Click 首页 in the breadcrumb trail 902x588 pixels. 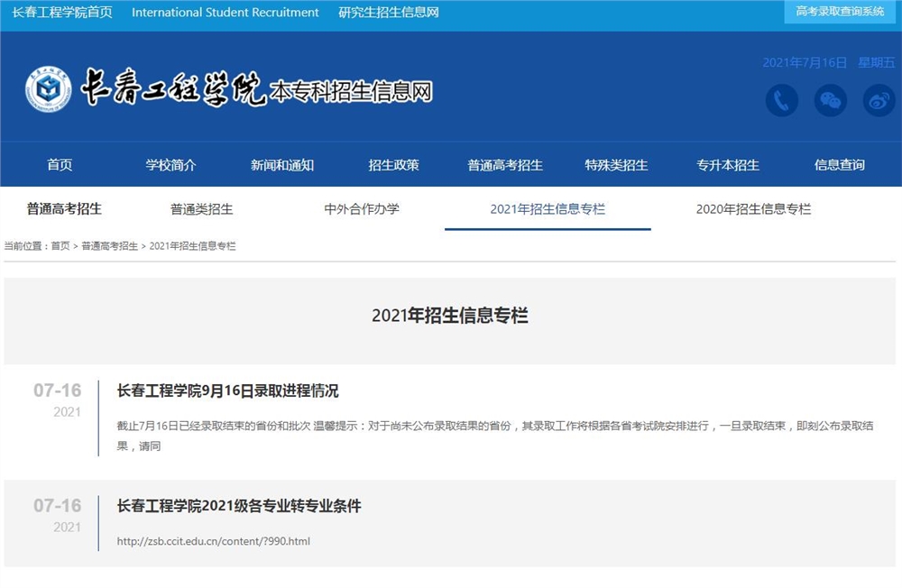click(60, 245)
